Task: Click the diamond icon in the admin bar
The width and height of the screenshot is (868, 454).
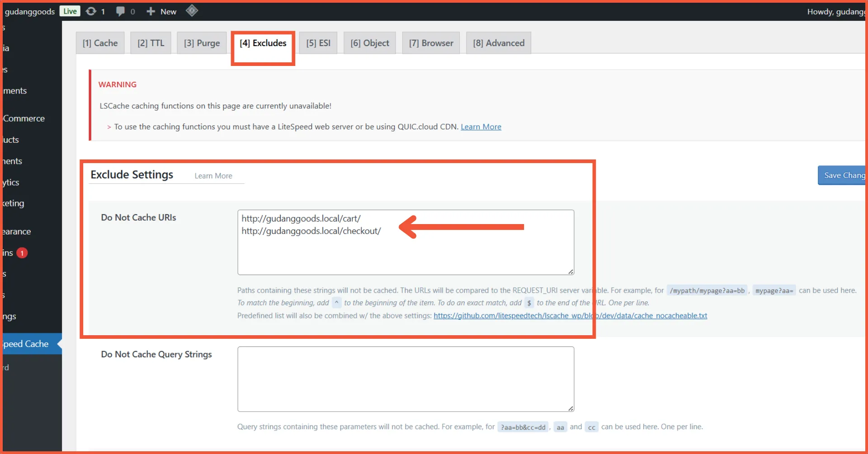Action: tap(192, 11)
